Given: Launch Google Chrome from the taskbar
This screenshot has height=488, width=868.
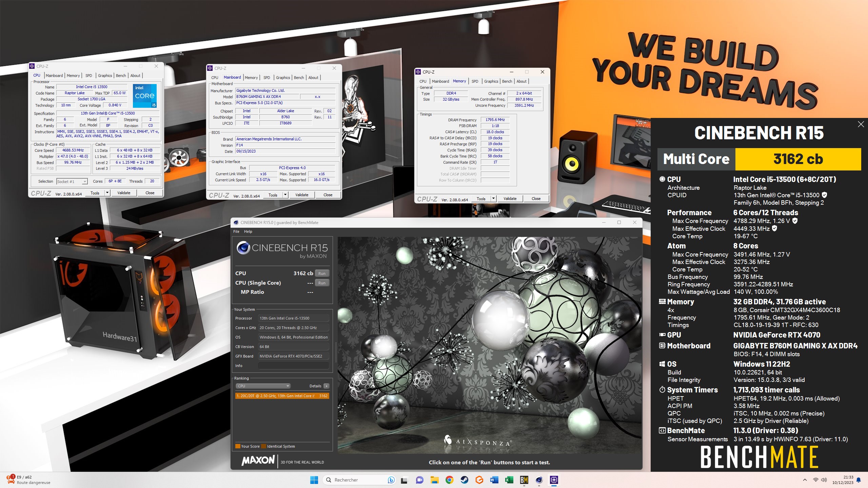Looking at the screenshot, I should (x=449, y=480).
